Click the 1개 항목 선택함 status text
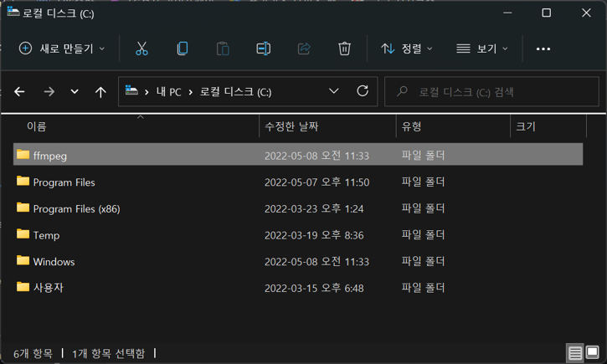Image resolution: width=607 pixels, height=364 pixels. click(108, 353)
